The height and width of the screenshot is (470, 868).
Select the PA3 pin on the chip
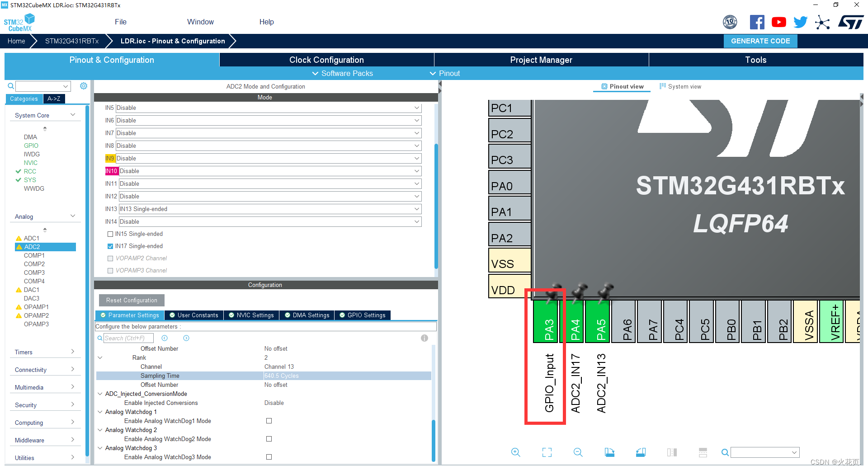click(546, 322)
